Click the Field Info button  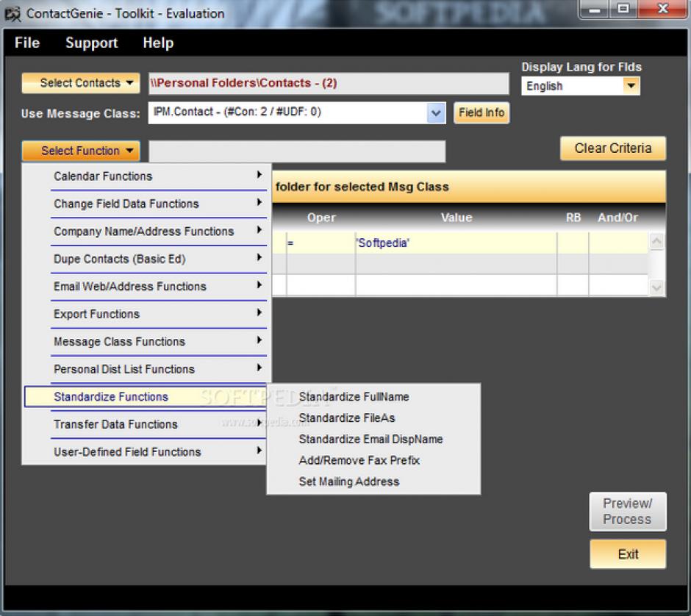(481, 112)
